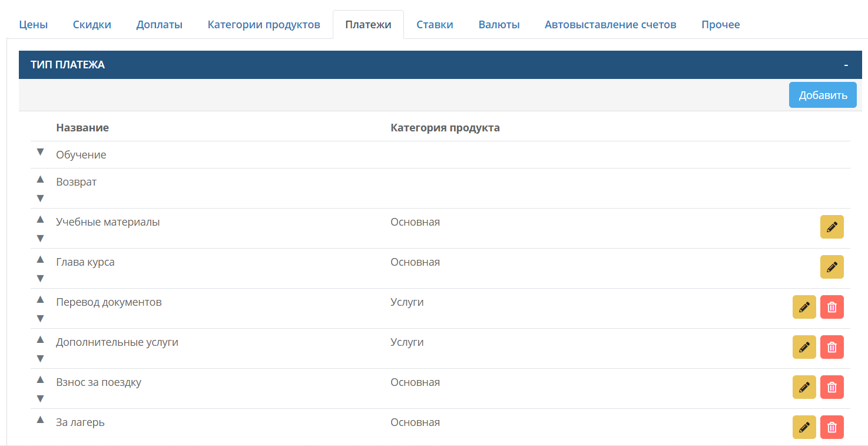Move Учебные материалы row up
This screenshot has width=868, height=446.
(x=40, y=219)
